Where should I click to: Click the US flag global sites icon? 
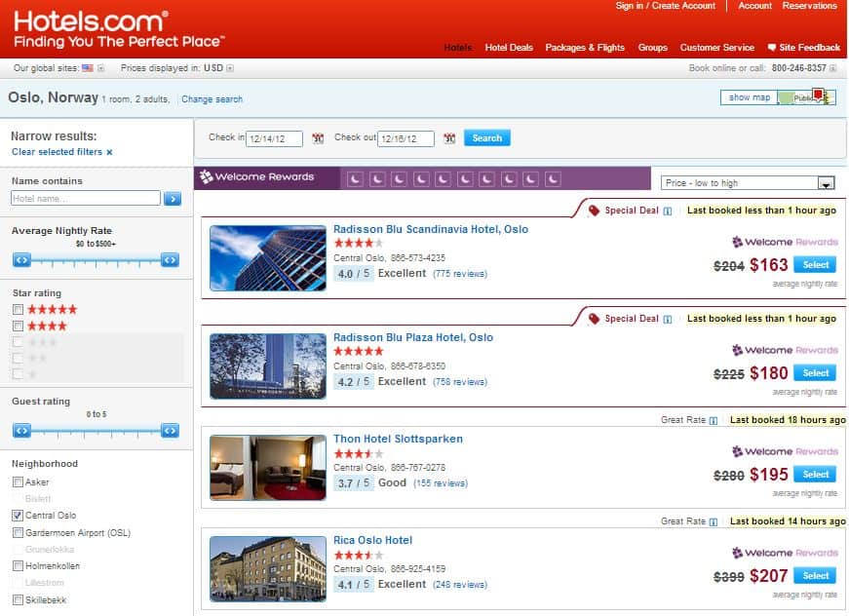pos(87,68)
